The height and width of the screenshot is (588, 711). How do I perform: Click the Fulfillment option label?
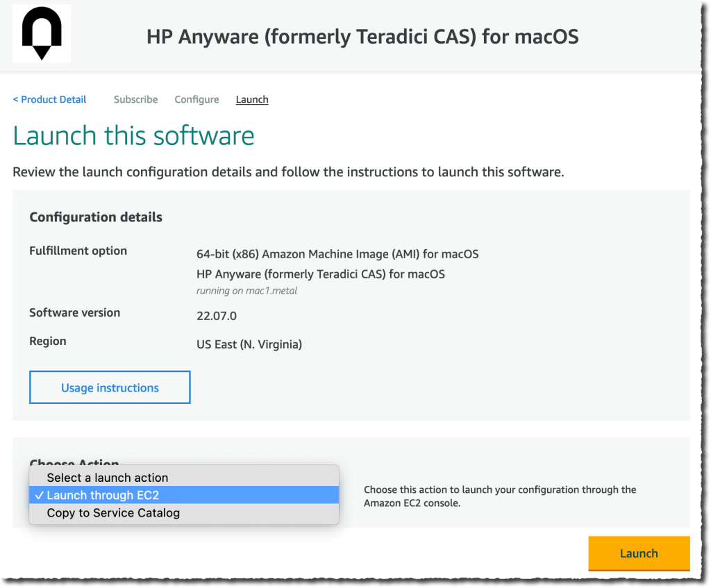pyautogui.click(x=76, y=251)
